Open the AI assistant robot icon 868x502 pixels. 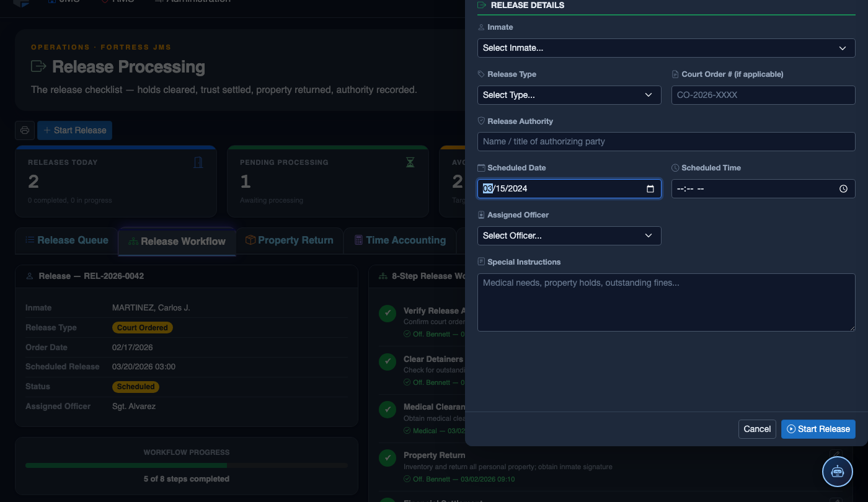coord(838,472)
